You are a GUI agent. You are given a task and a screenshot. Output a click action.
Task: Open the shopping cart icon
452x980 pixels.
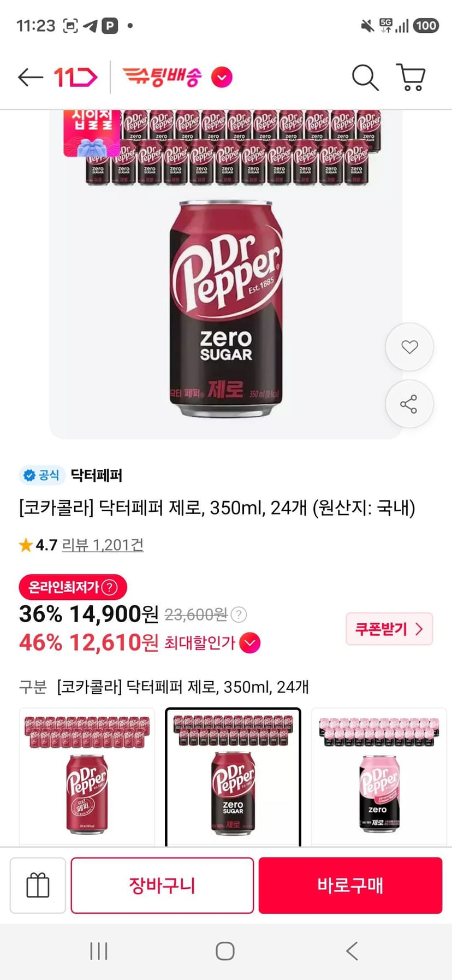coord(411,78)
